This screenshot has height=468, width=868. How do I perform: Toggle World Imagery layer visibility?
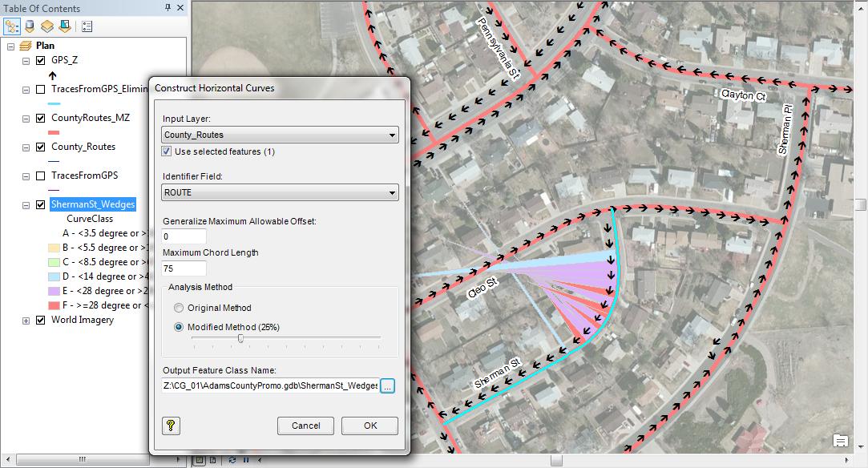pyautogui.click(x=40, y=320)
